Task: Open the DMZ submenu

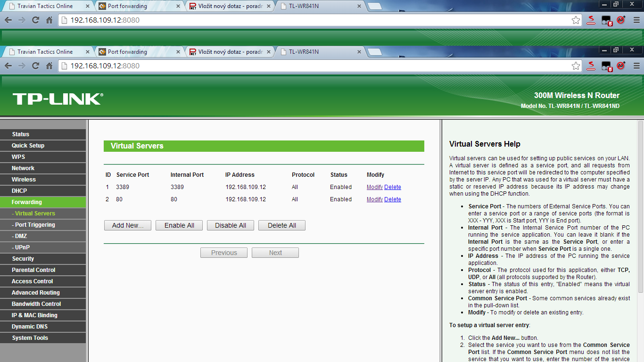Action: (43, 236)
